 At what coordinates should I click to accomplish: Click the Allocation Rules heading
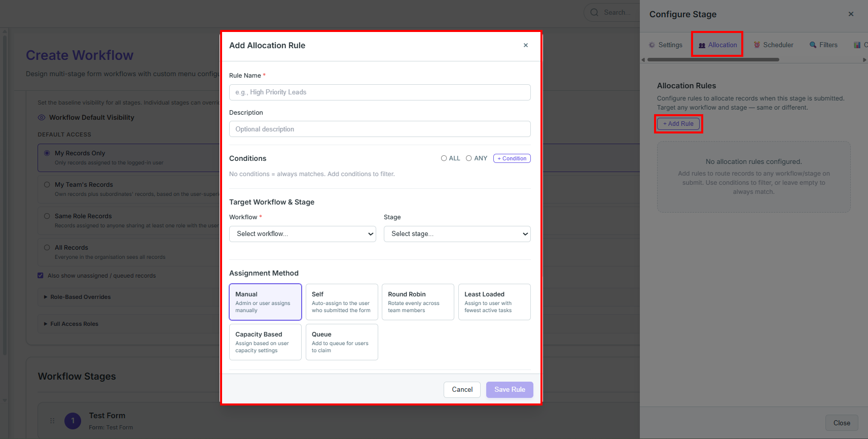[x=686, y=86]
